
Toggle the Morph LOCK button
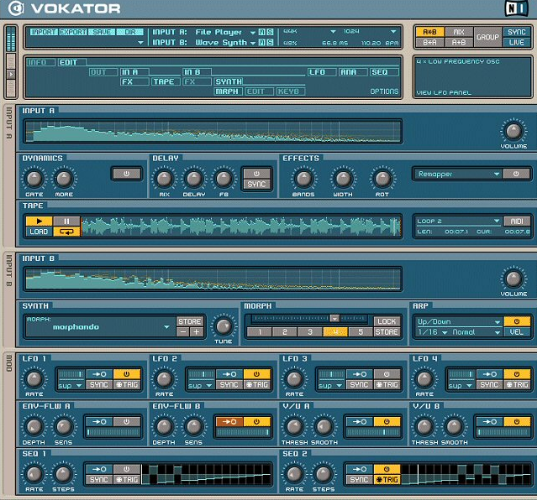click(387, 322)
